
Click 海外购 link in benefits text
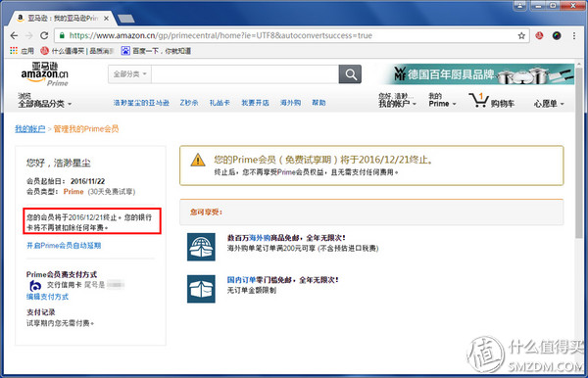[x=260, y=238]
